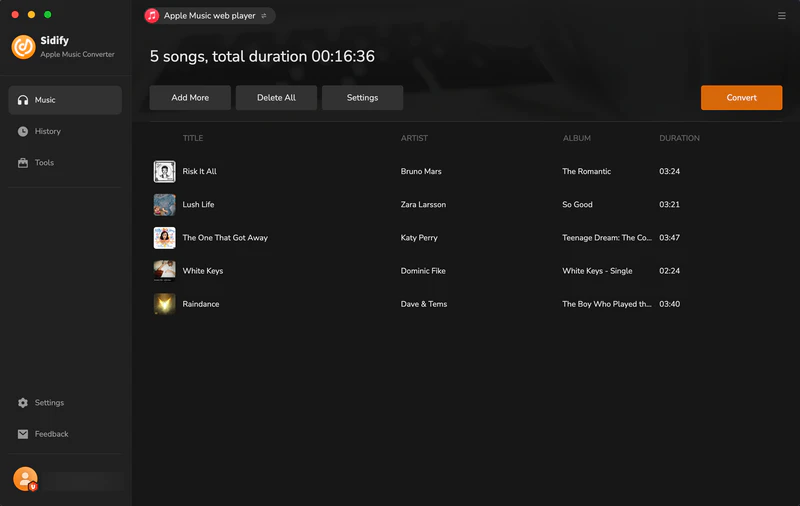Open the hamburger menu icon

coord(781,16)
